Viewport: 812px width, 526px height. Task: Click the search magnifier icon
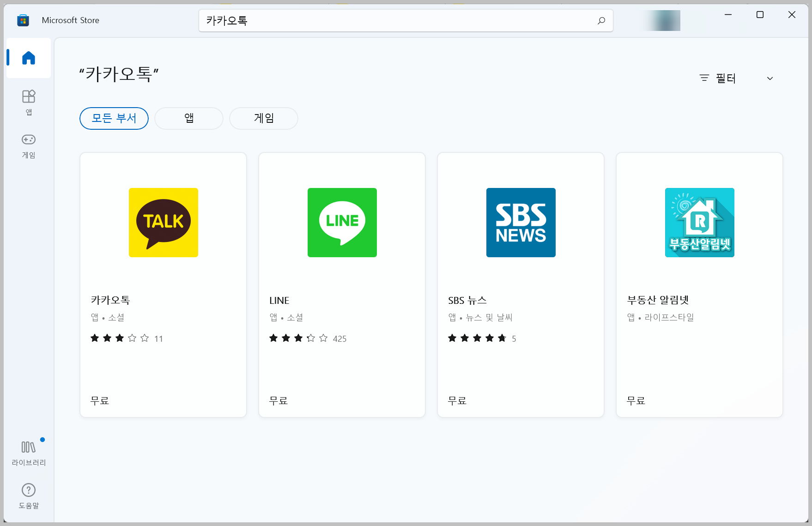(x=601, y=20)
